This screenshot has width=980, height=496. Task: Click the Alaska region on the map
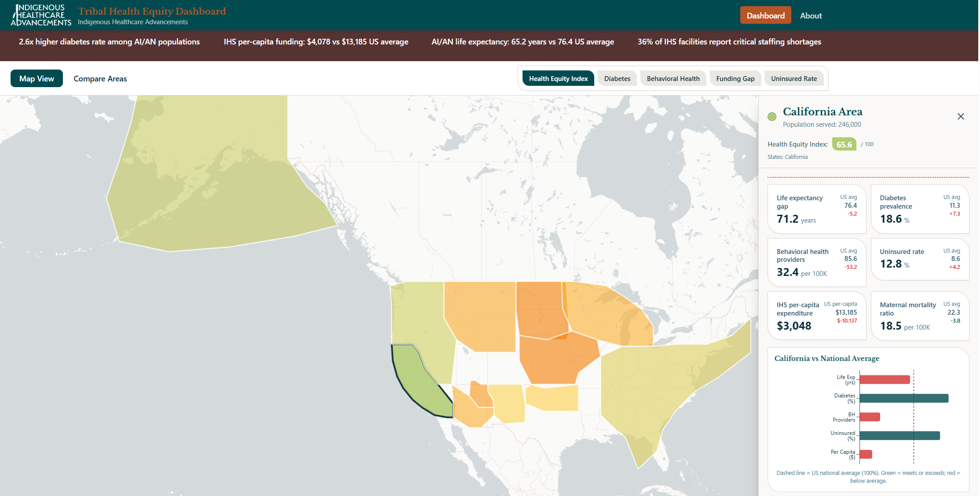click(211, 185)
